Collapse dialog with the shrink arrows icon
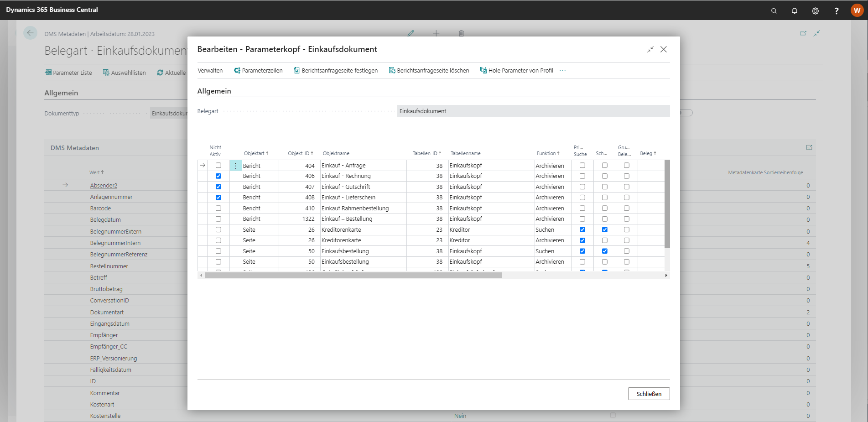The width and height of the screenshot is (868, 422). 650,49
